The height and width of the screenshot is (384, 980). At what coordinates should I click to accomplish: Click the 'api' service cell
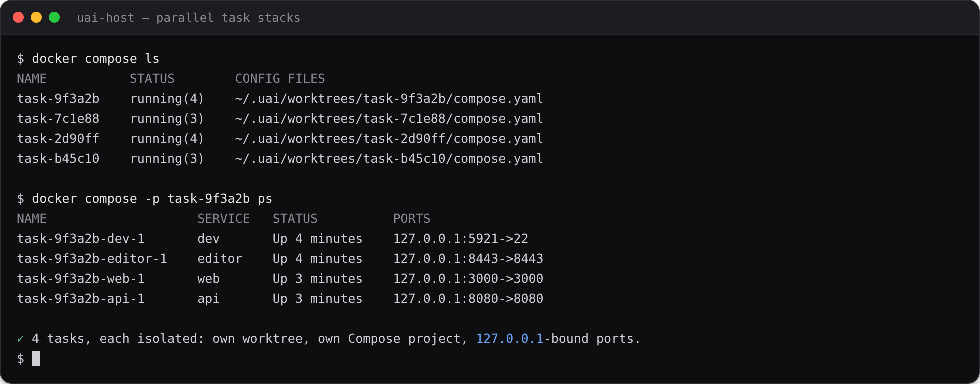point(208,299)
